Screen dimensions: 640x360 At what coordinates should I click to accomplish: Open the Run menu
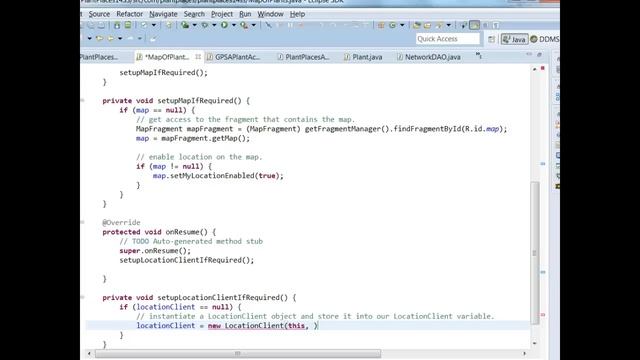coord(245,14)
